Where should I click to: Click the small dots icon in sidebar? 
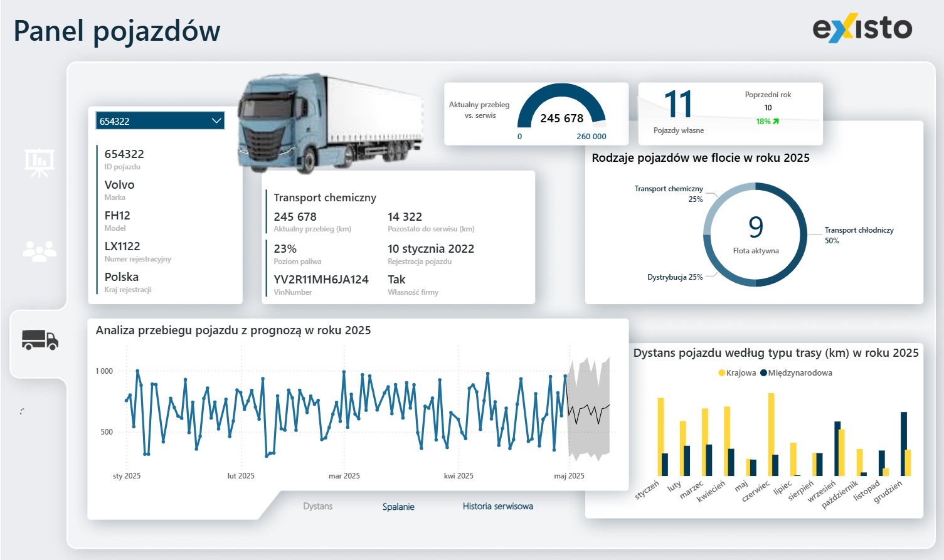[22, 411]
